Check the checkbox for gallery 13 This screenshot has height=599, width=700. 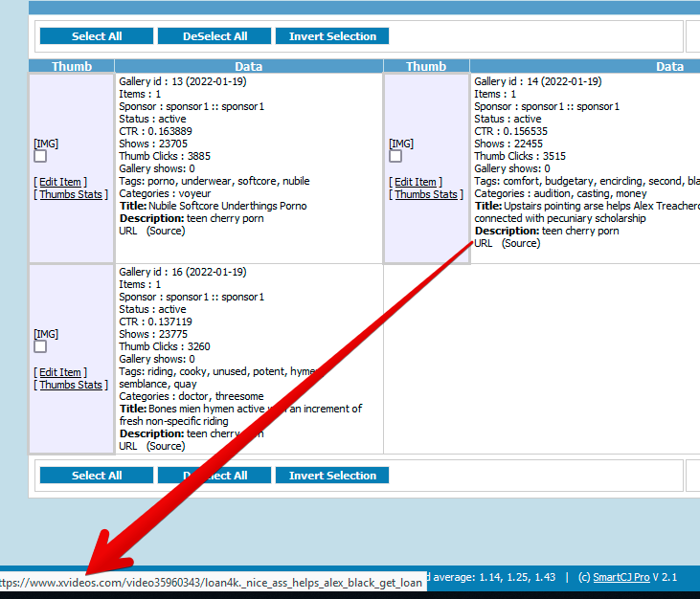pos(40,156)
